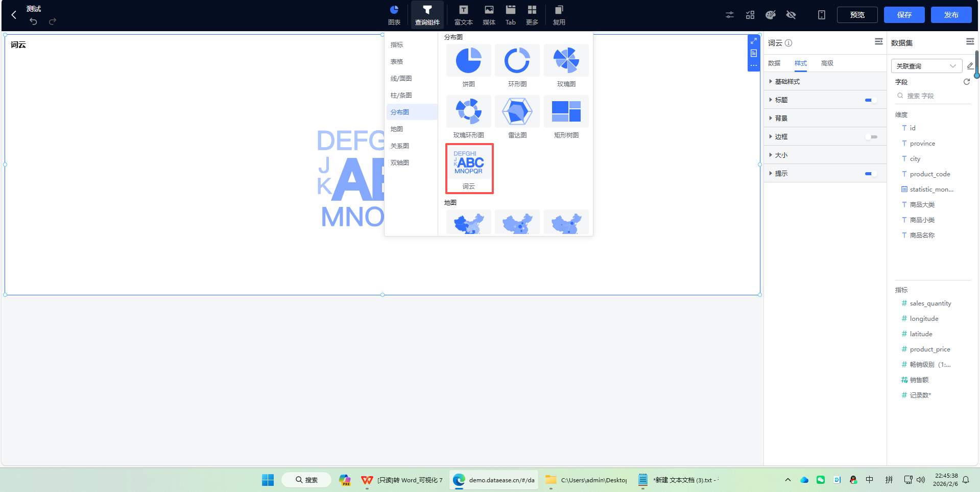This screenshot has width=980, height=492.
Task: Insert a 富文本 rich text component
Action: [x=463, y=15]
